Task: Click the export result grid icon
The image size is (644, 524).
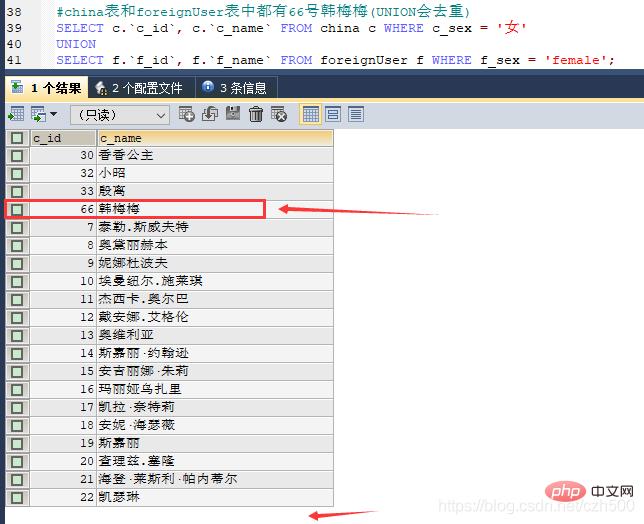Action: click(x=16, y=115)
